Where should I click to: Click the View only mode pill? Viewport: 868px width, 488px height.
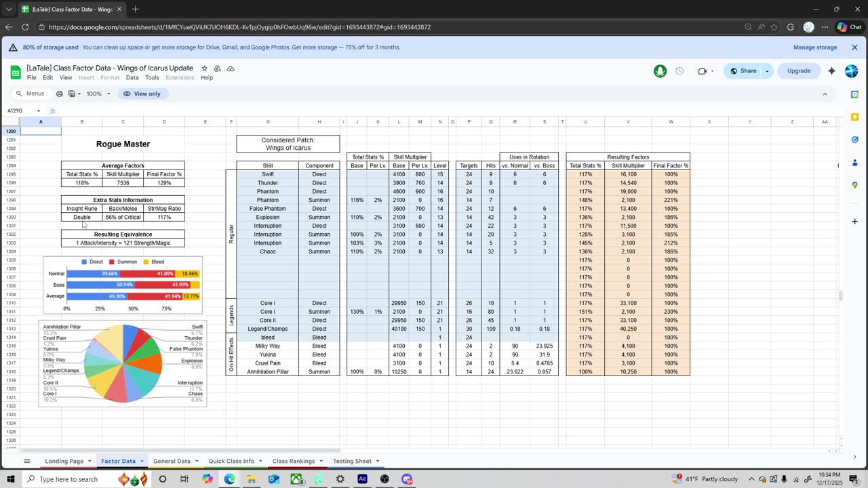point(142,94)
